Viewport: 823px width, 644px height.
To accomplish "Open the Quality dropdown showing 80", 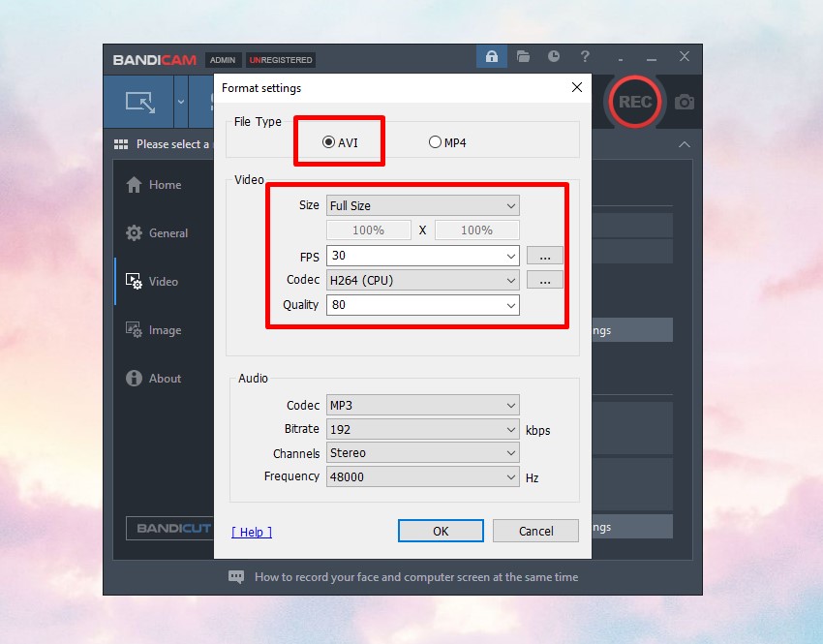I will click(x=422, y=305).
